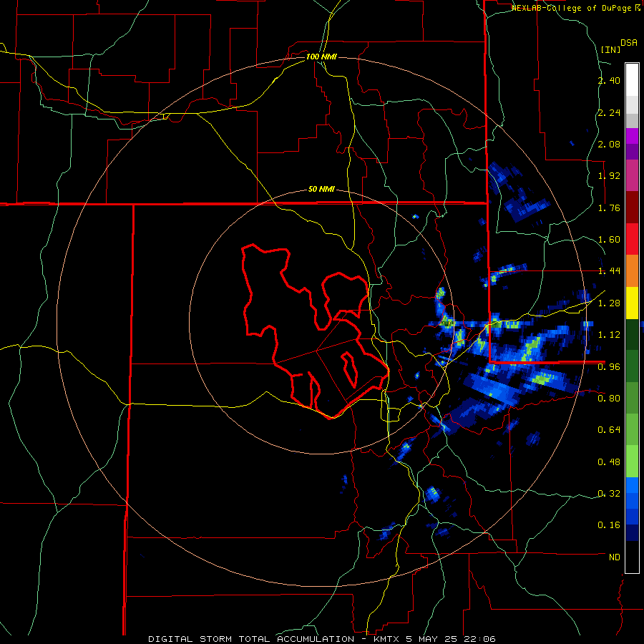Select the darkest green legend swatch at 1.12

click(x=632, y=334)
